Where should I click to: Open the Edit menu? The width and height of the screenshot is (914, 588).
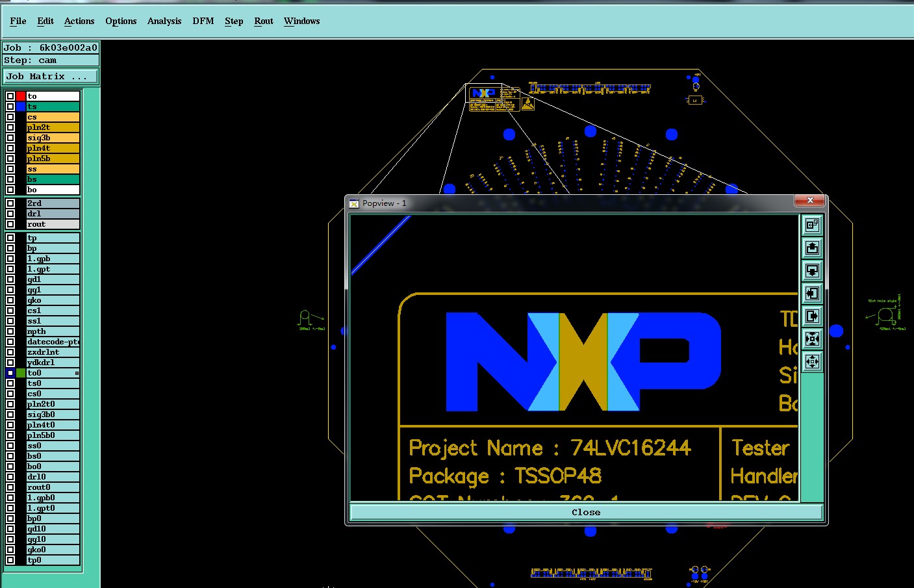(45, 21)
